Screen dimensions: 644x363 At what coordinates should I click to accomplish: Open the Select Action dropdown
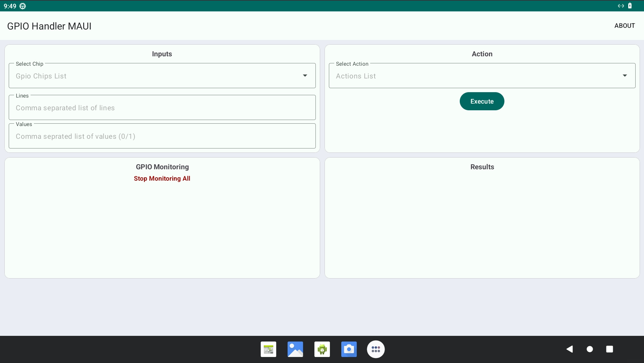482,76
